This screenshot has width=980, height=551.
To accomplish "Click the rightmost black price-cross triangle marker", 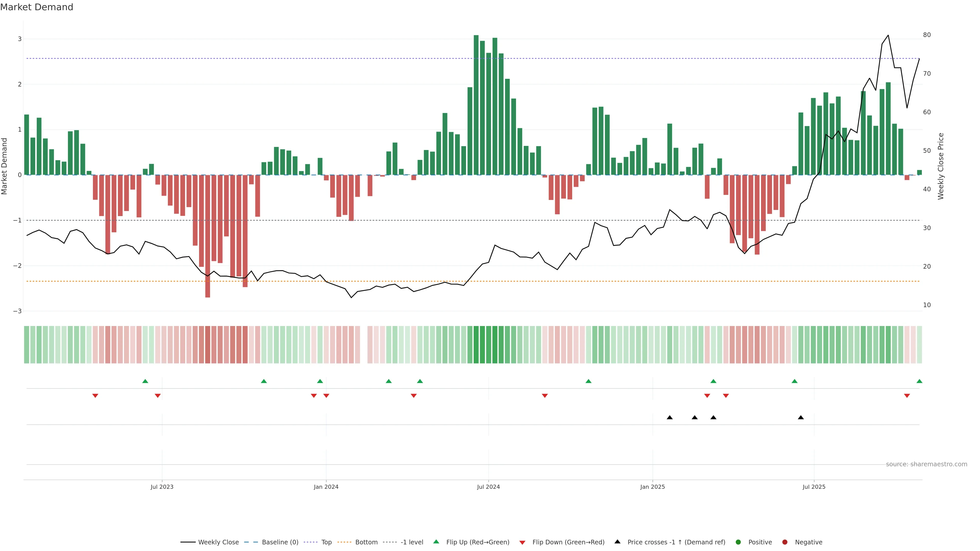I will (801, 418).
